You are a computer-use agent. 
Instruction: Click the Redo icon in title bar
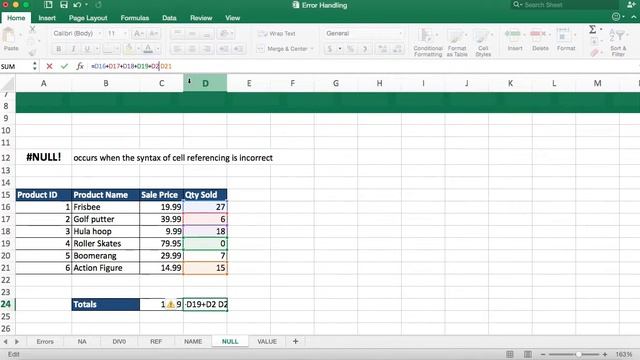click(98, 5)
